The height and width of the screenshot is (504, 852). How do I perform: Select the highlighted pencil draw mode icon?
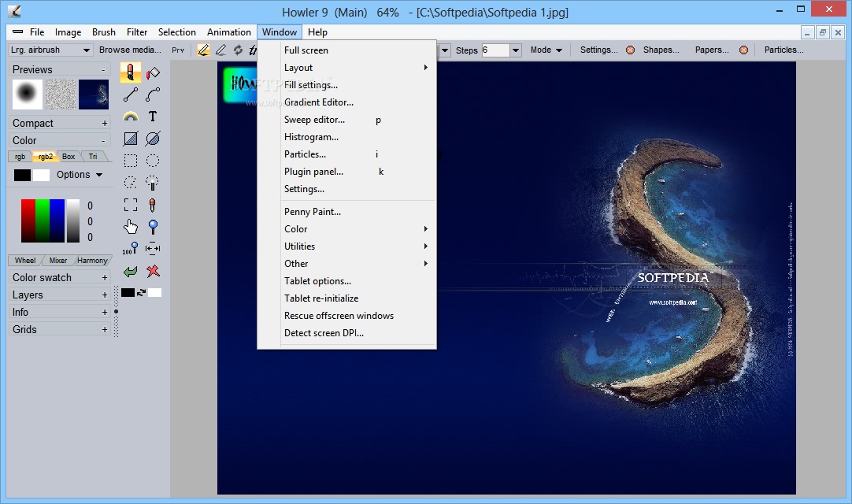click(203, 50)
